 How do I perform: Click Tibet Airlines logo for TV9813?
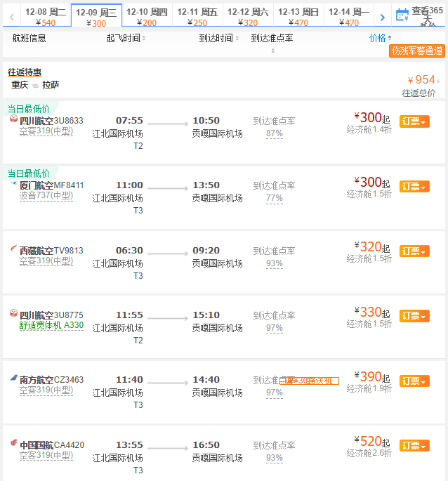point(13,248)
